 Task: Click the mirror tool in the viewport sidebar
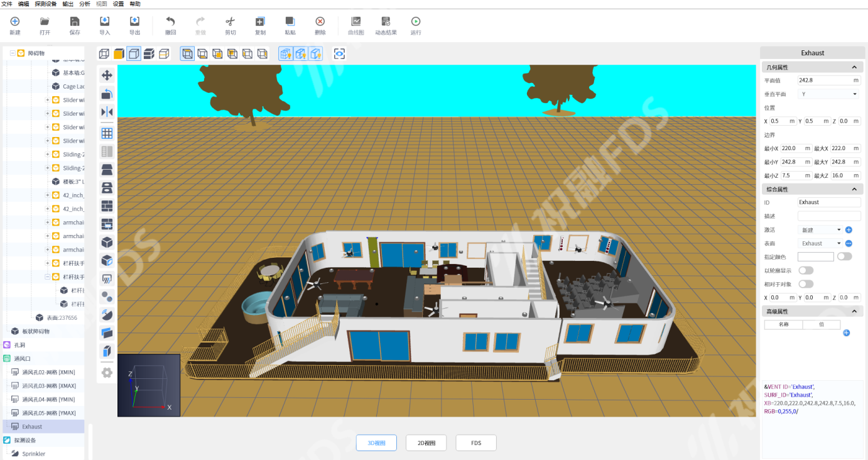click(107, 112)
